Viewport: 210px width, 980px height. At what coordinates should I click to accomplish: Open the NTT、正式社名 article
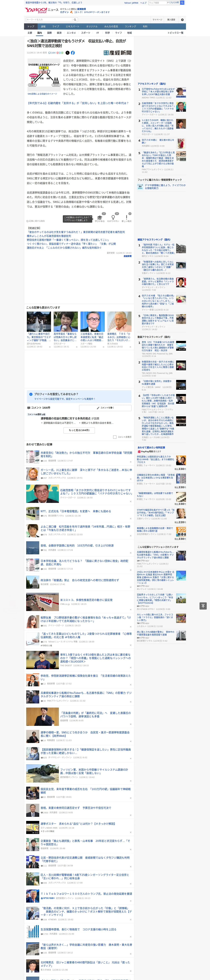(x=76, y=511)
